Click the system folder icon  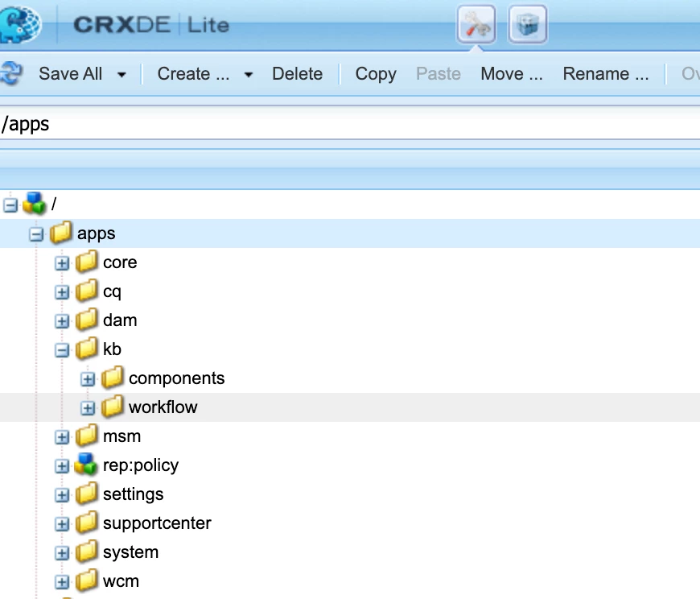click(87, 552)
